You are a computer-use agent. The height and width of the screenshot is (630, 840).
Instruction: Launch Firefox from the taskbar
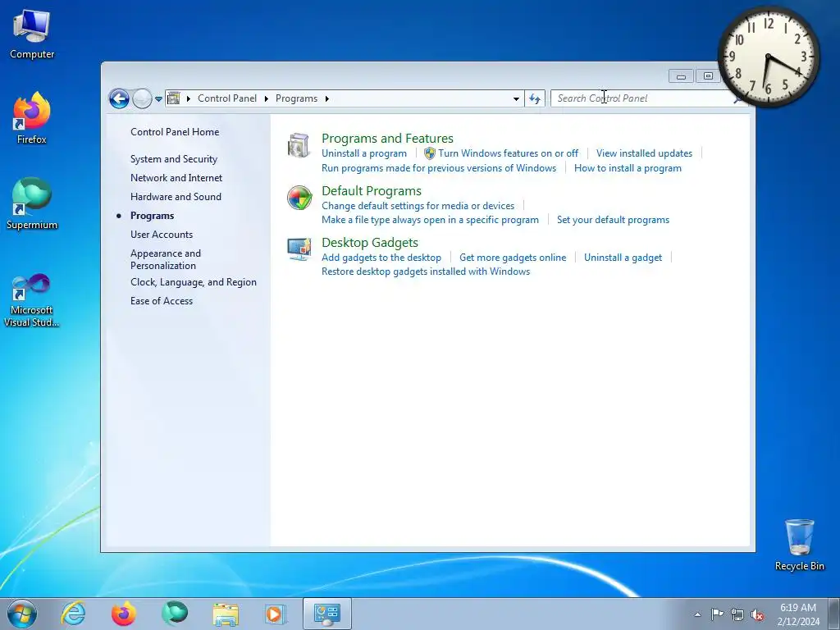point(123,614)
